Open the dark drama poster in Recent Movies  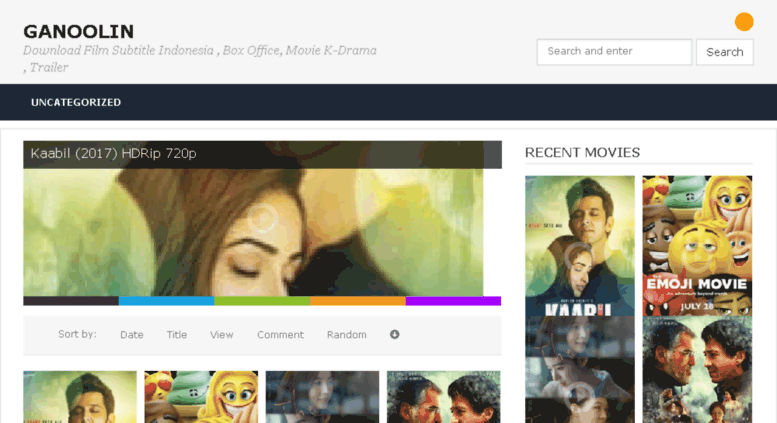tap(580, 370)
